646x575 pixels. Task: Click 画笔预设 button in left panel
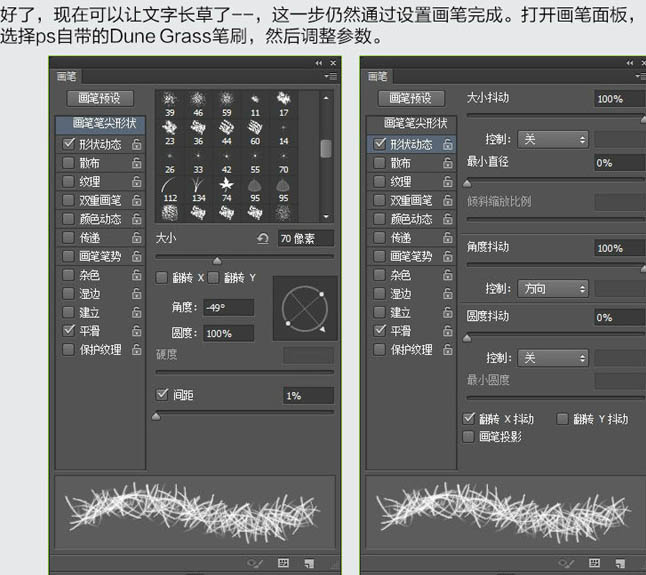click(x=100, y=98)
